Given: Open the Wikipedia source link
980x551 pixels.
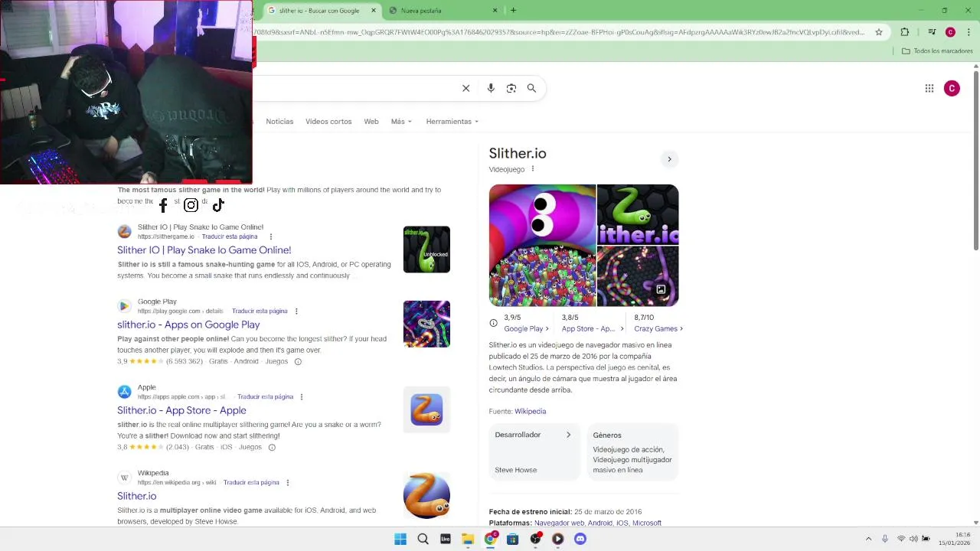Looking at the screenshot, I should pos(530,411).
